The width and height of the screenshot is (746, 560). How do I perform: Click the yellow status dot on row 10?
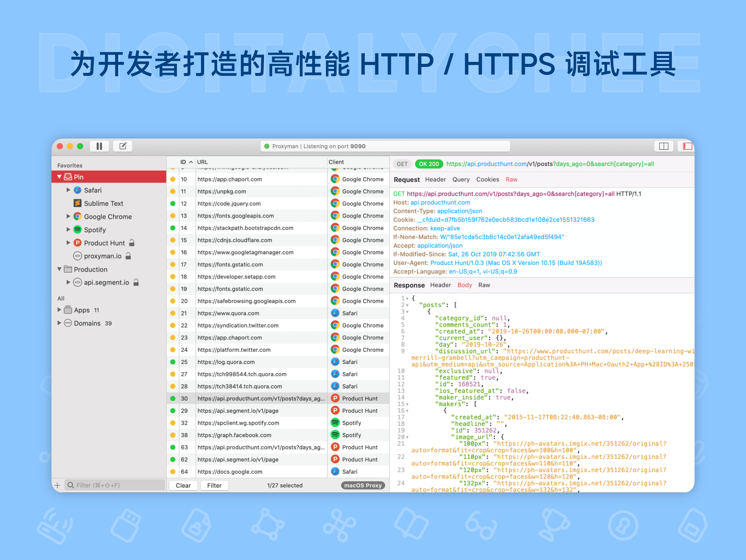click(173, 179)
